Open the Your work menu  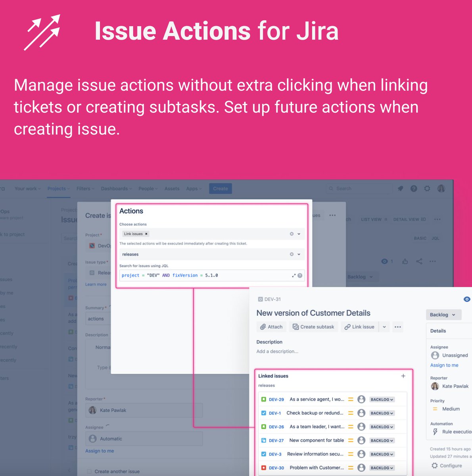(28, 189)
